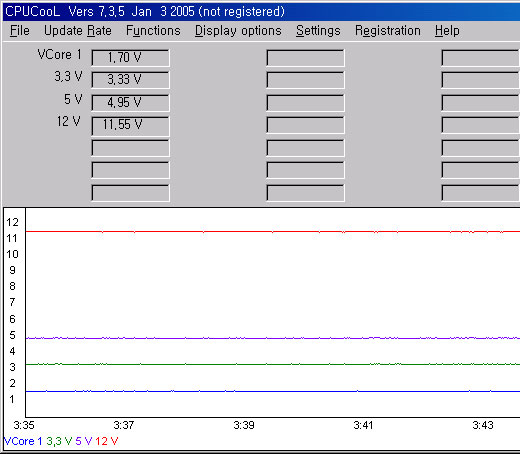Open the Help menu
This screenshot has width=520, height=454.
[x=447, y=31]
